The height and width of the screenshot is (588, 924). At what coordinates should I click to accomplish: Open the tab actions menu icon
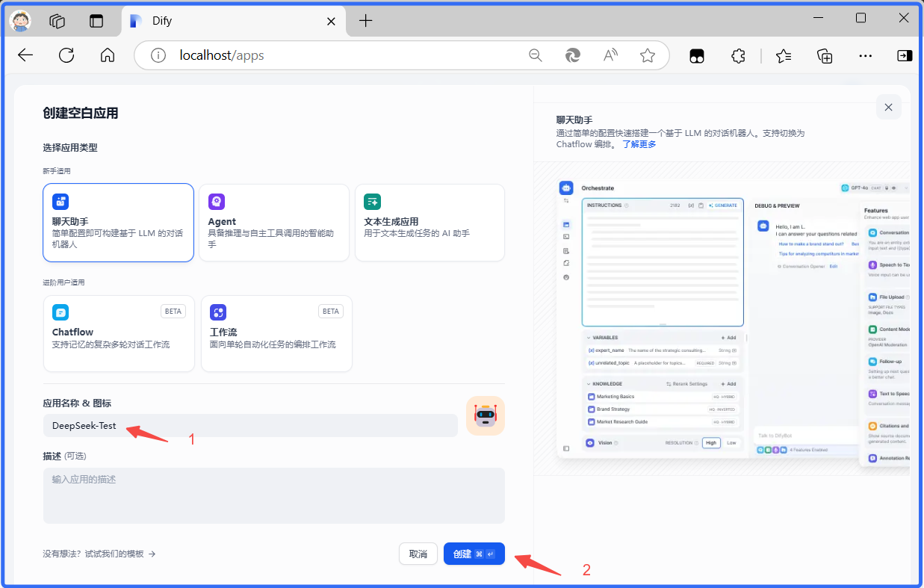(96, 21)
